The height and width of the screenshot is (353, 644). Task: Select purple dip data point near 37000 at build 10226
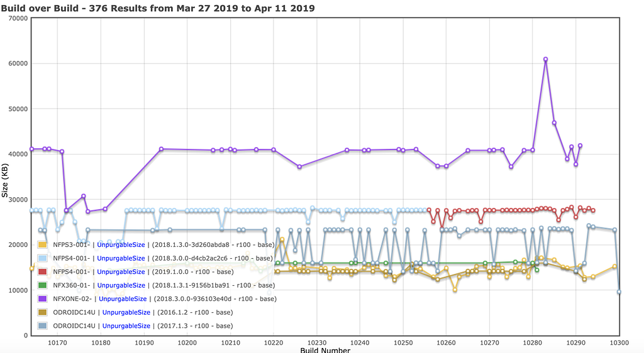click(x=299, y=166)
